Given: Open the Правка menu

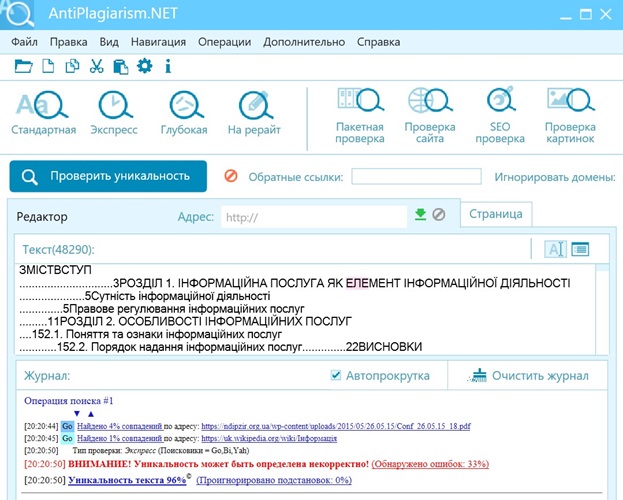Looking at the screenshot, I should [69, 42].
